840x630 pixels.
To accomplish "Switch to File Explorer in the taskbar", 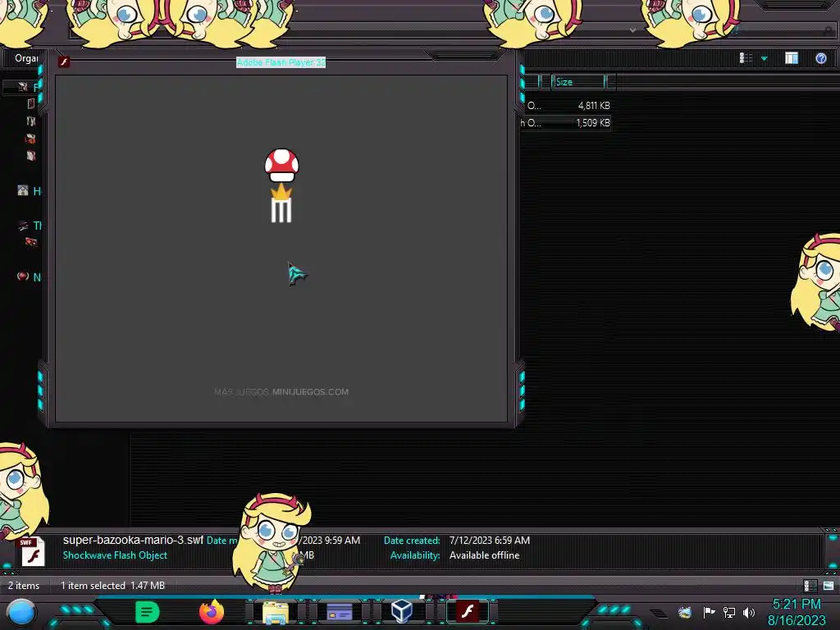I will click(276, 612).
